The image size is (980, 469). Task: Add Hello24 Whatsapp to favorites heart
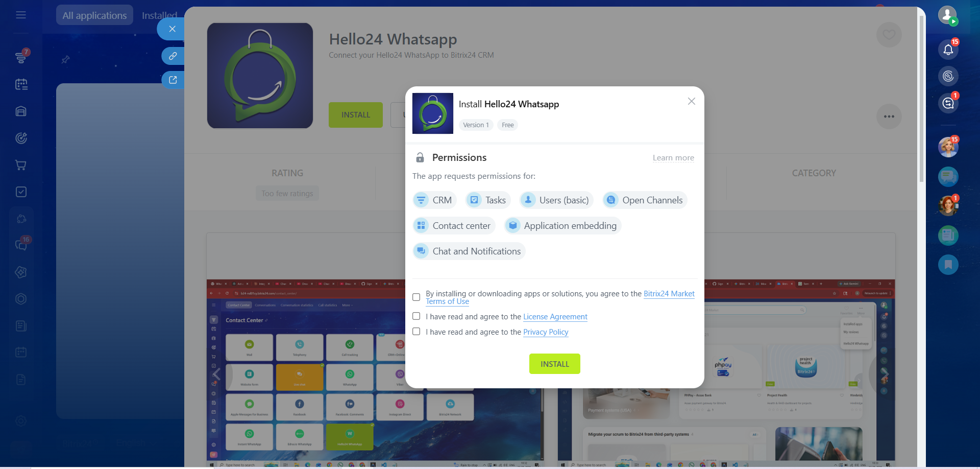coord(889,35)
